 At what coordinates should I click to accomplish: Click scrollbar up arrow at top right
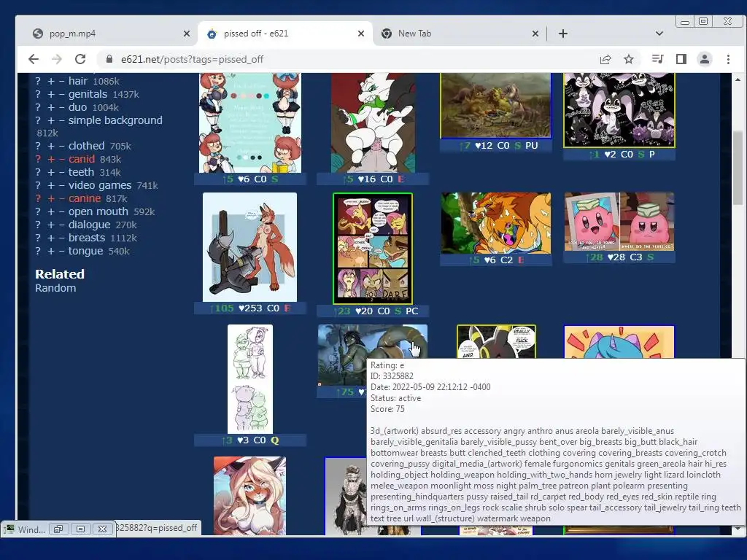(x=738, y=79)
